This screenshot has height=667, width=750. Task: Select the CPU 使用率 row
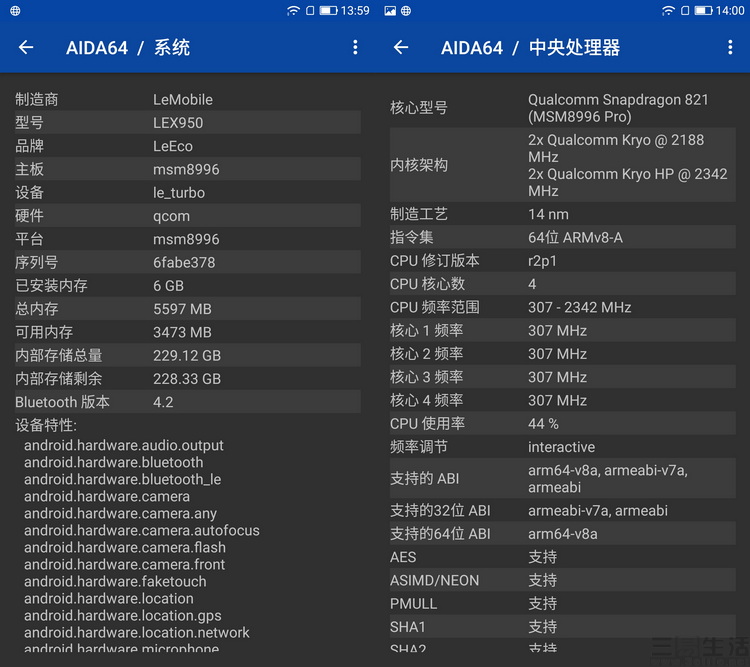tap(561, 424)
